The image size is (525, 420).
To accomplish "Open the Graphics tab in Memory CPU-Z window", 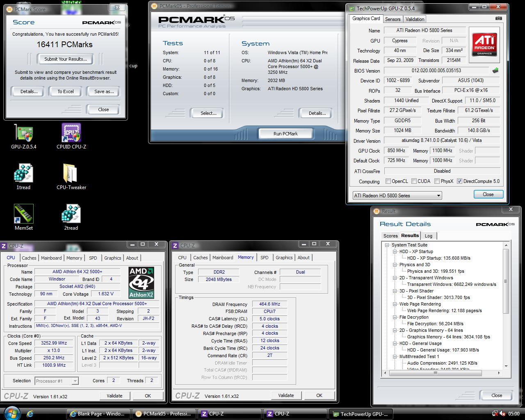I will pyautogui.click(x=284, y=258).
